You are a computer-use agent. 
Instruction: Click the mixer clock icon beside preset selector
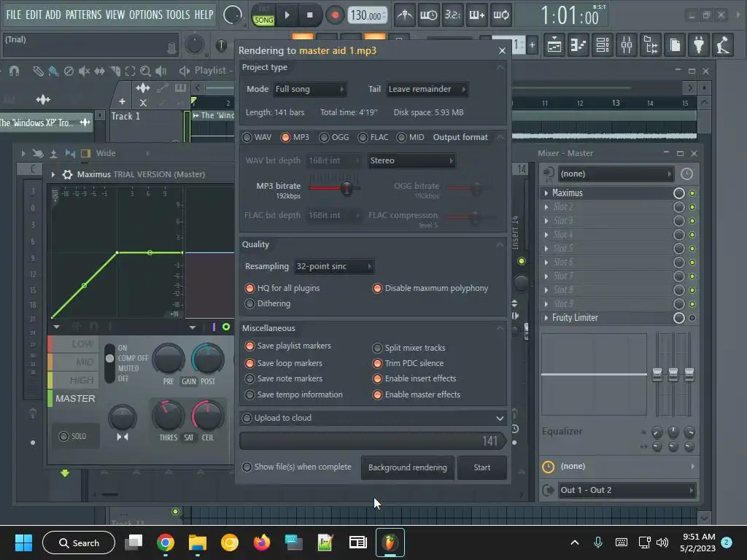686,174
